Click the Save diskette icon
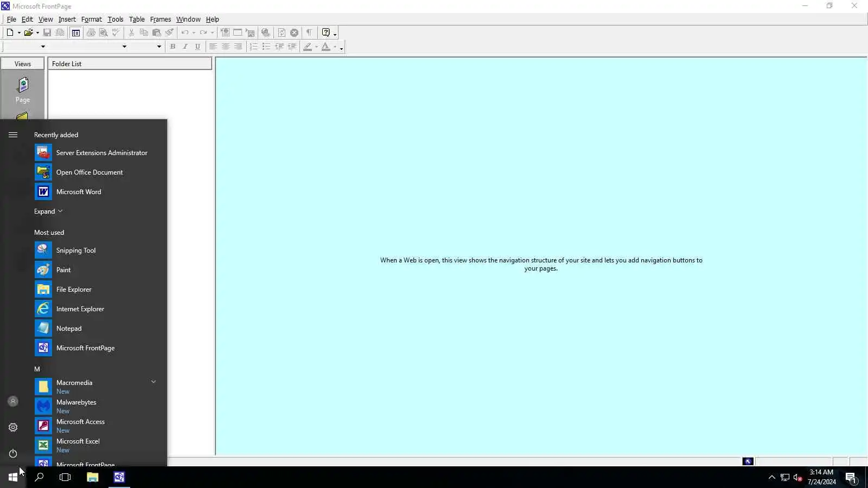This screenshot has height=488, width=868. (47, 33)
